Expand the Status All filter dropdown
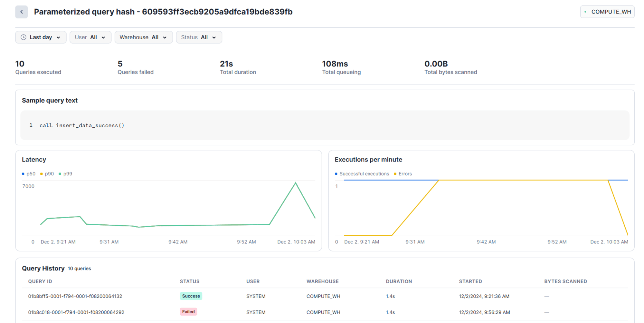The image size is (644, 323). tap(199, 37)
